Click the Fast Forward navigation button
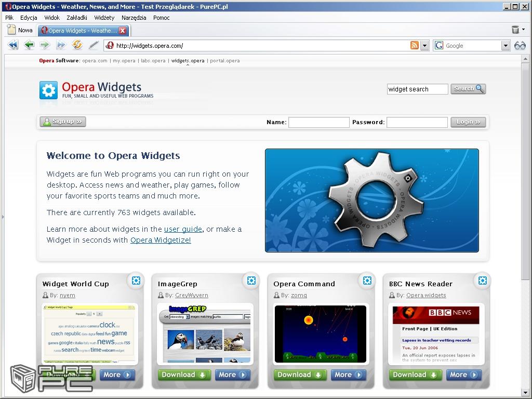The height and width of the screenshot is (399, 532). click(61, 45)
